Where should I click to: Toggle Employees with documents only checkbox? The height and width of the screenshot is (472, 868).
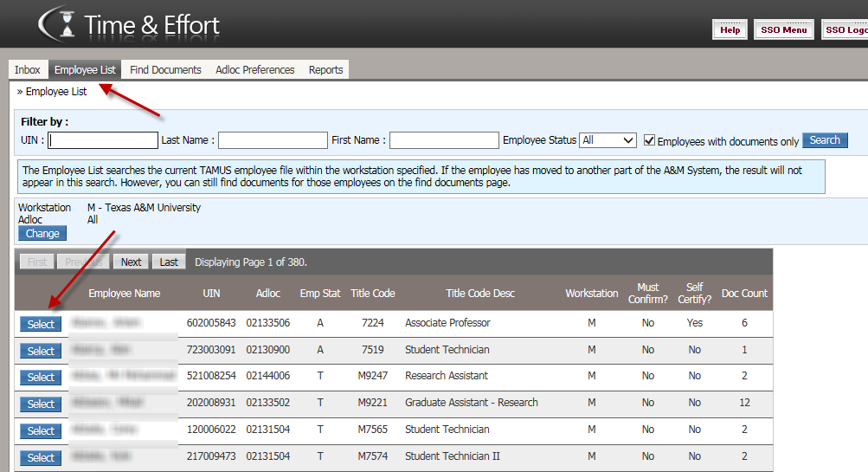coord(649,140)
